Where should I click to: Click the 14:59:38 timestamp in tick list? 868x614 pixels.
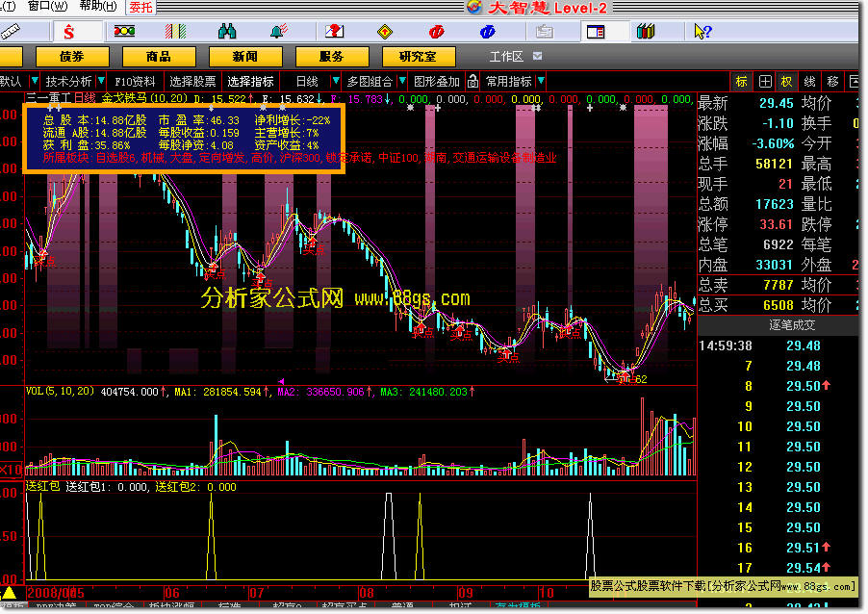point(726,346)
